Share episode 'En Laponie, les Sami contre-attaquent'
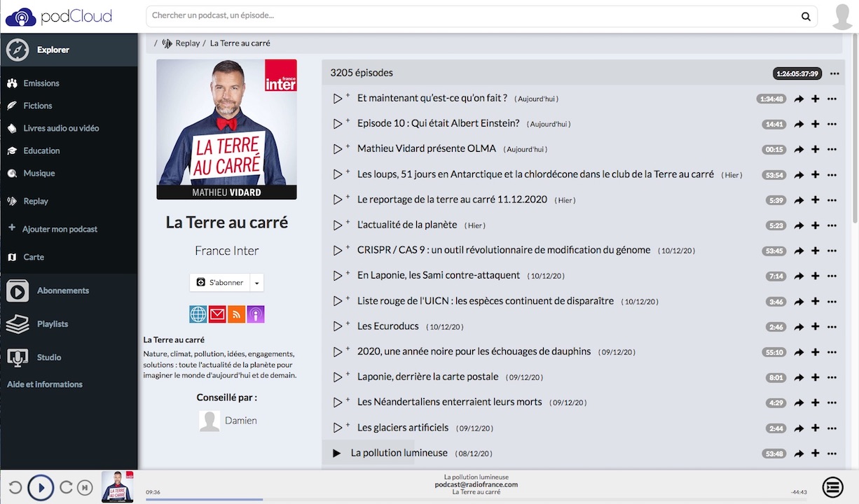 (799, 276)
